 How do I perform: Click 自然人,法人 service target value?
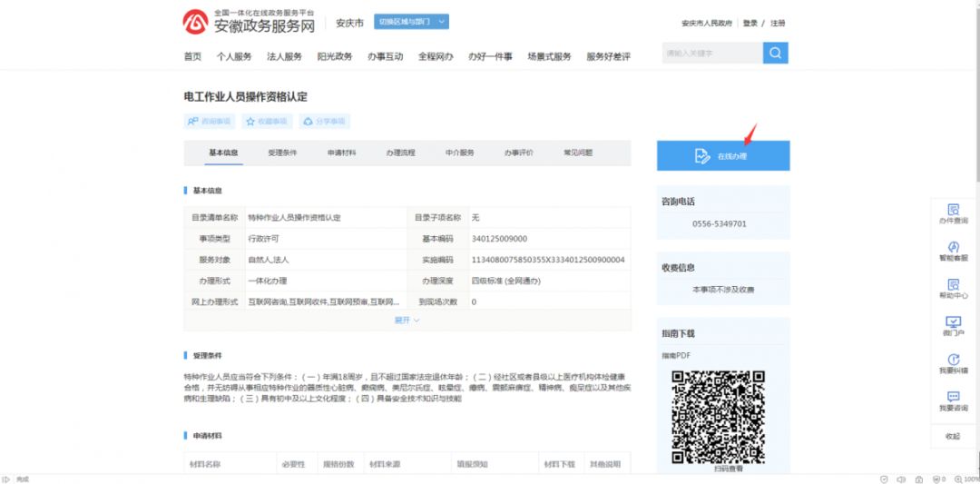pyautogui.click(x=268, y=260)
